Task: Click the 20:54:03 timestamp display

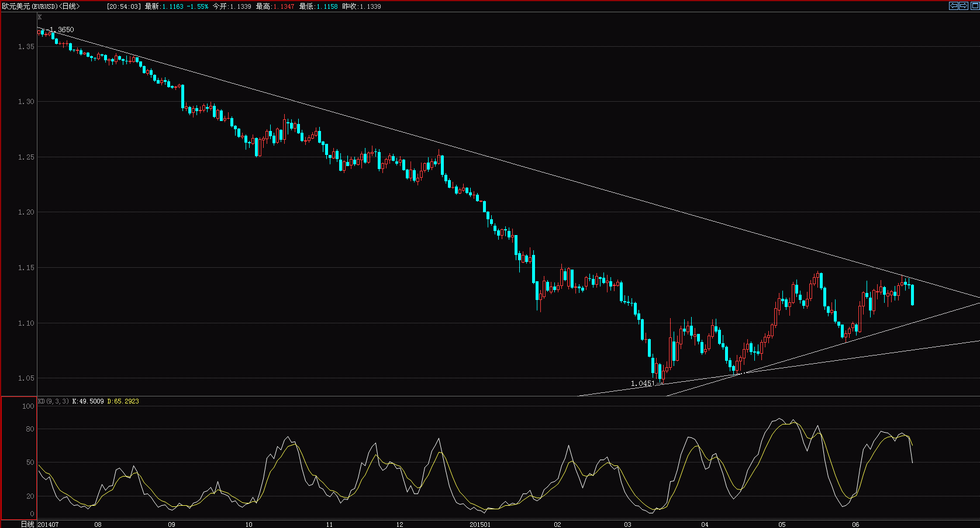Action: coord(123,5)
